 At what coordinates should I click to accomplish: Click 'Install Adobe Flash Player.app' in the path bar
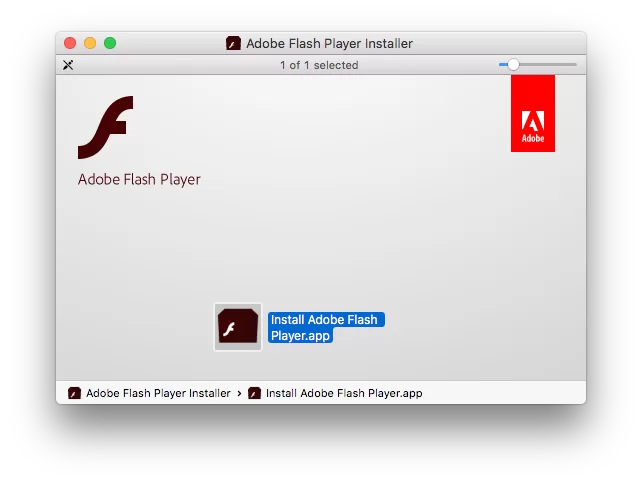coord(344,393)
